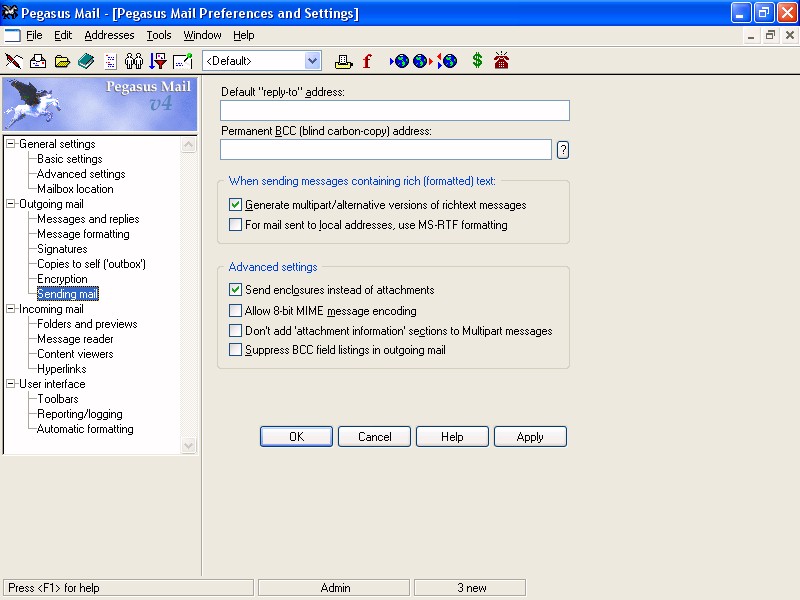Select Message reader tree item
This screenshot has height=600, width=800.
76,339
